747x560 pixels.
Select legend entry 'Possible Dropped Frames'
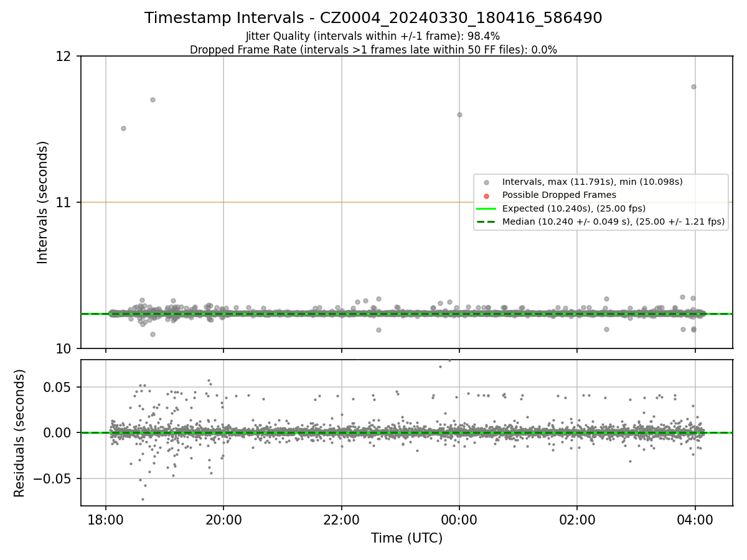559,195
